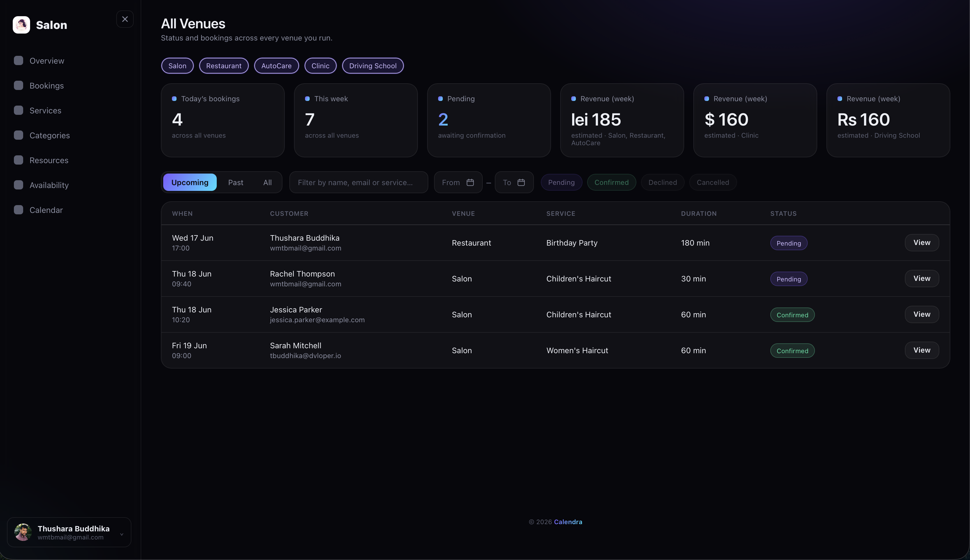
Task: Click the filter by name search field
Action: (359, 182)
